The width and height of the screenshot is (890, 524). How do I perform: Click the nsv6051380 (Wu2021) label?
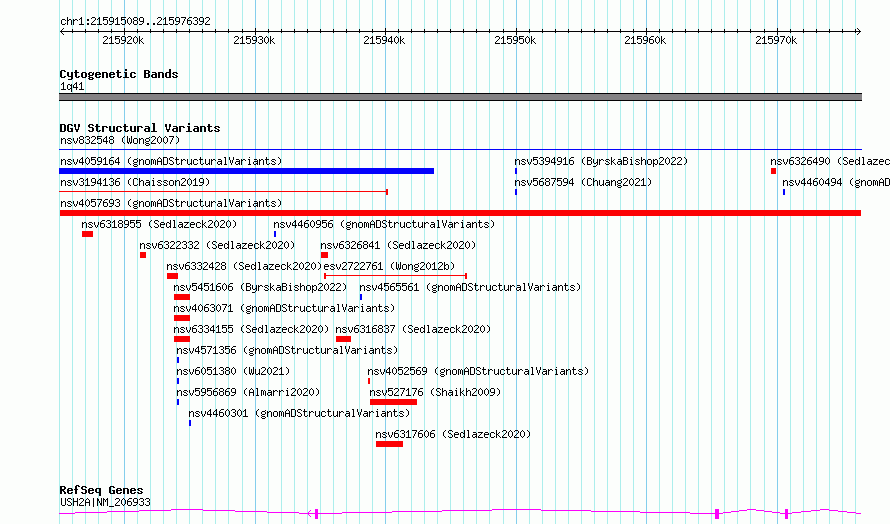coord(233,371)
